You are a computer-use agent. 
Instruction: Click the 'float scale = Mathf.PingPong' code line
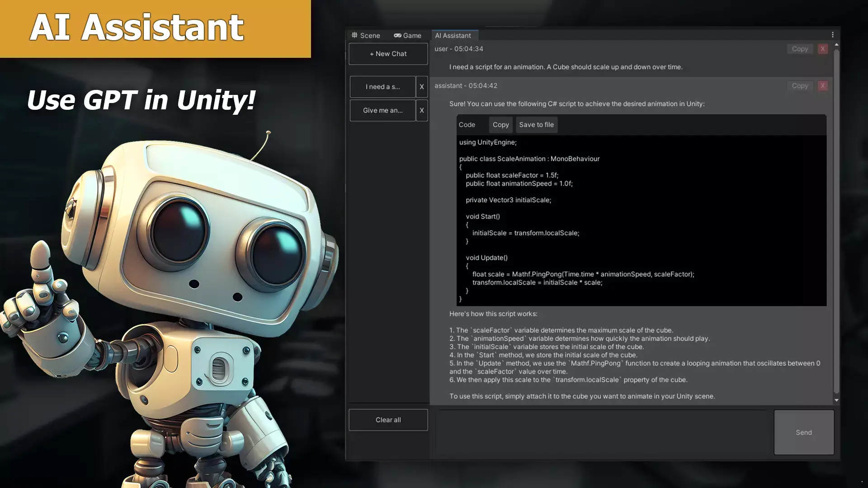(583, 274)
